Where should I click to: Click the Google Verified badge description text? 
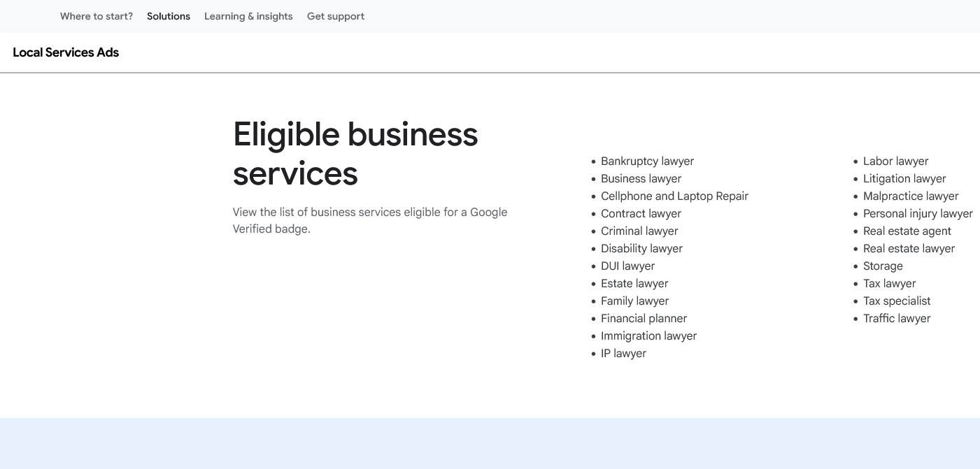[x=370, y=220]
